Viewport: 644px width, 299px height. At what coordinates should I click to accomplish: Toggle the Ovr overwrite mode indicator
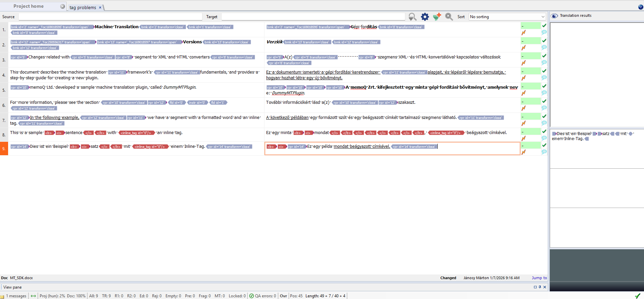(x=283, y=296)
